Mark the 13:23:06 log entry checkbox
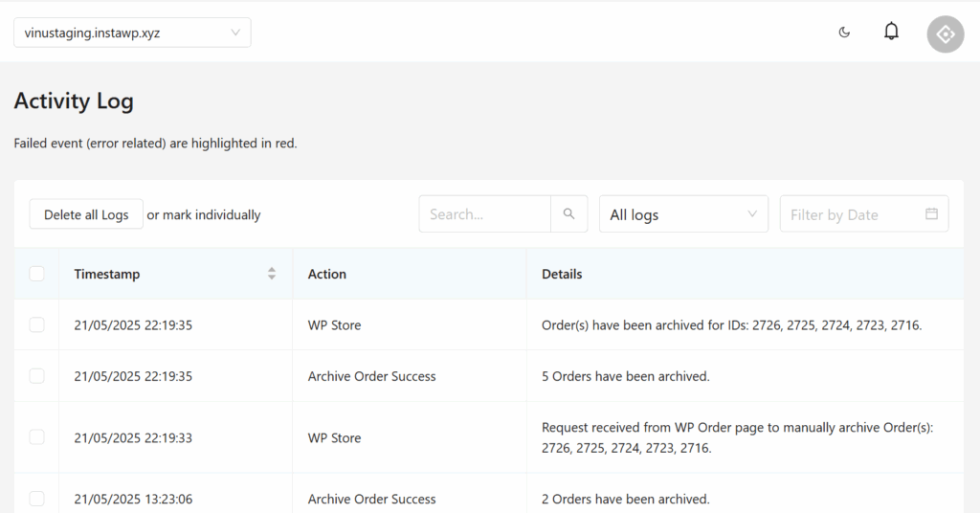Viewport: 980px width, 513px height. [36, 499]
